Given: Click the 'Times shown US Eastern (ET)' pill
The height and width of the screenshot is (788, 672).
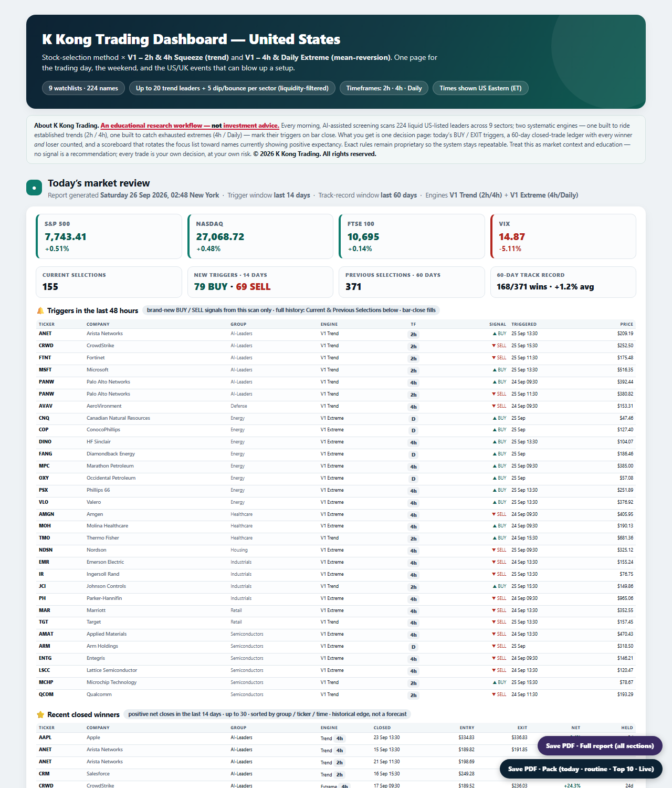Looking at the screenshot, I should tap(480, 88).
